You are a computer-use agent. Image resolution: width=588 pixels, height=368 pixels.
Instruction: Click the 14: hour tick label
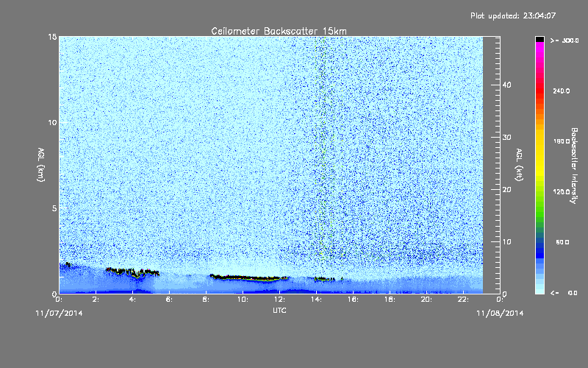(316, 300)
